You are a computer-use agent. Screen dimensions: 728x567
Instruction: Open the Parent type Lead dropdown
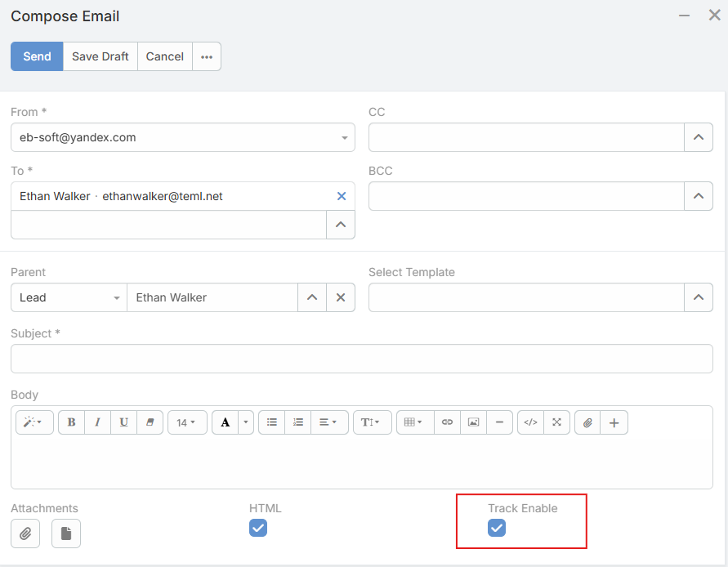[x=69, y=297]
